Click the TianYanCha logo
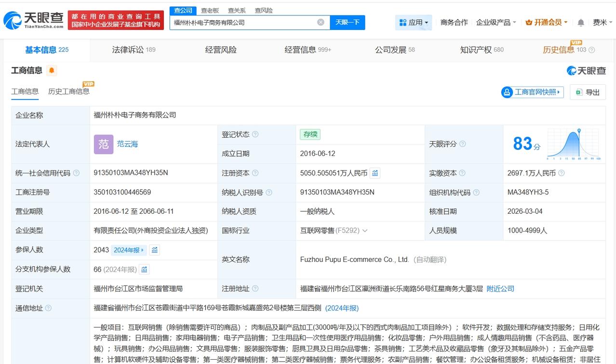Image resolution: width=616 pixels, height=364 pixels. (33, 20)
